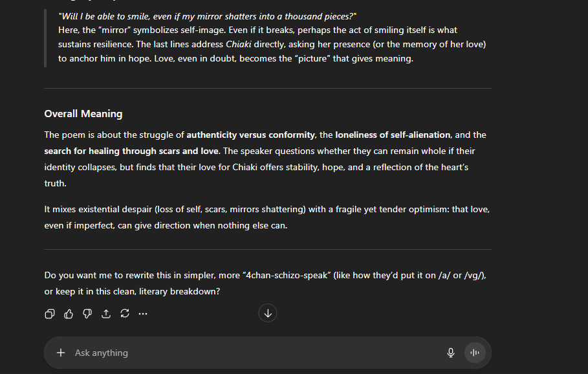
Task: Regenerate the response with the refresh icon
Action: click(x=125, y=314)
